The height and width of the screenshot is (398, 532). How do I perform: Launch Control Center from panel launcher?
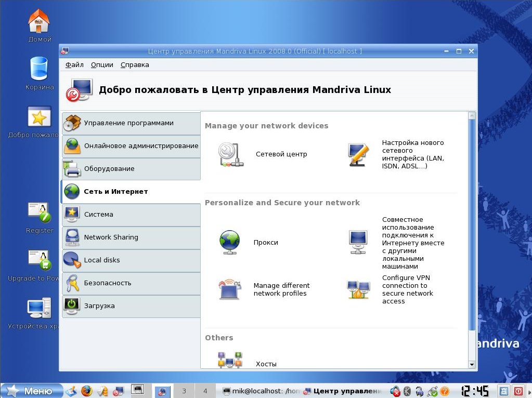(119, 391)
